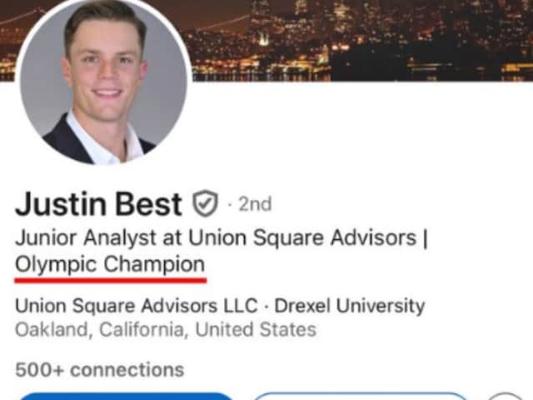Open the Union Square Advisors LLC company link
Viewport: 533px width, 400px height.
136,306
